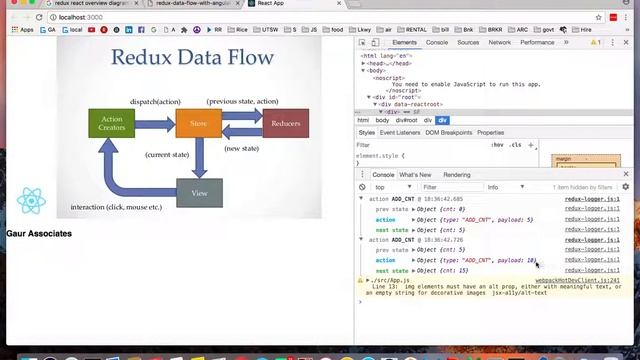Select div#root in the DOM breadcrumb
The width and height of the screenshot is (640, 360).
click(406, 120)
